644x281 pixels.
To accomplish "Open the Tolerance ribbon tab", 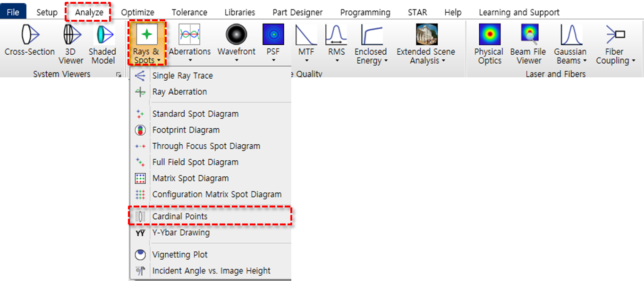I will [x=189, y=12].
